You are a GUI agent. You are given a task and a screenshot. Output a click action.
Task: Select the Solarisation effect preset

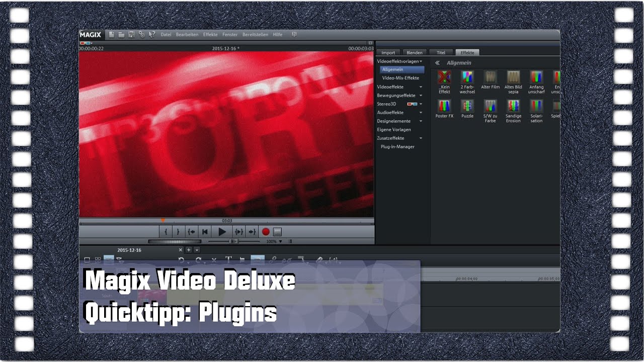pos(536,111)
